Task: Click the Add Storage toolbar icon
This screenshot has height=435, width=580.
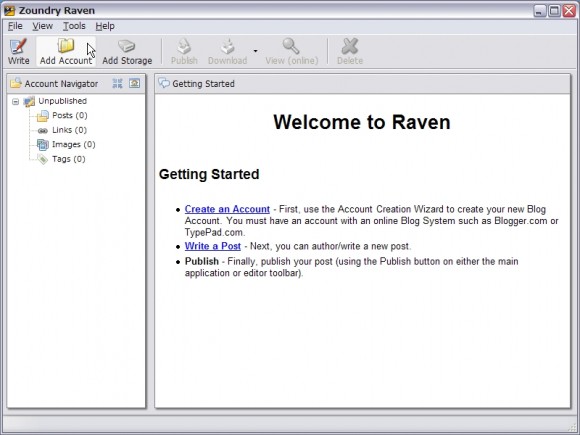Action: click(x=127, y=46)
